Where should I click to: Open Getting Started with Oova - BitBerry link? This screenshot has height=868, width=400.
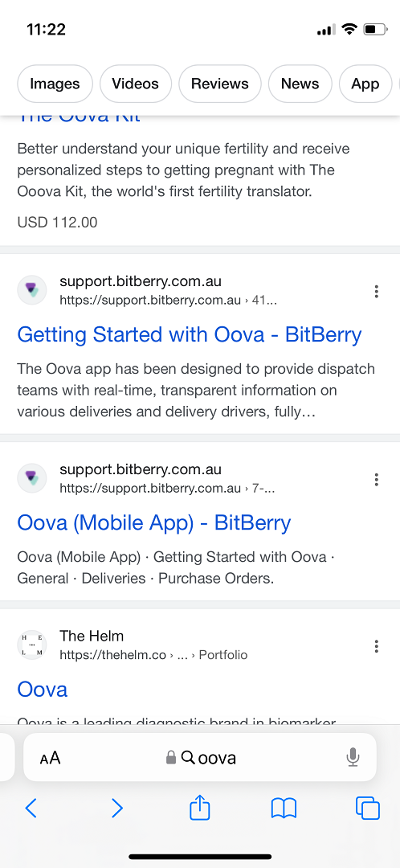(x=190, y=335)
